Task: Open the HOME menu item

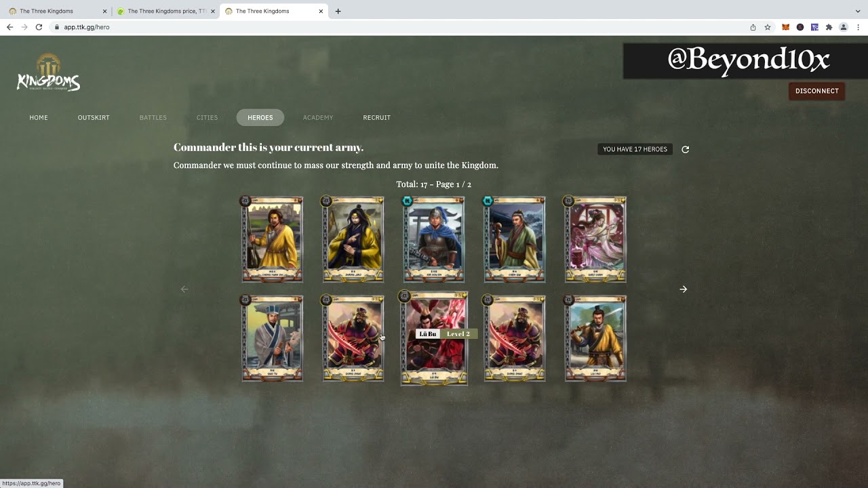Action: click(x=39, y=117)
